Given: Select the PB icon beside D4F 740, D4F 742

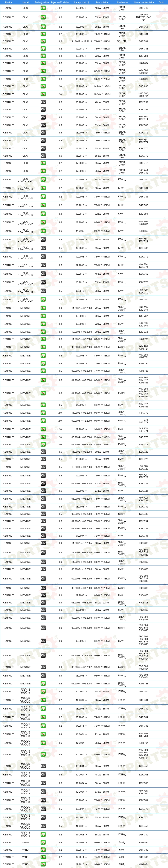Looking at the screenshot, I should [43, 171].
